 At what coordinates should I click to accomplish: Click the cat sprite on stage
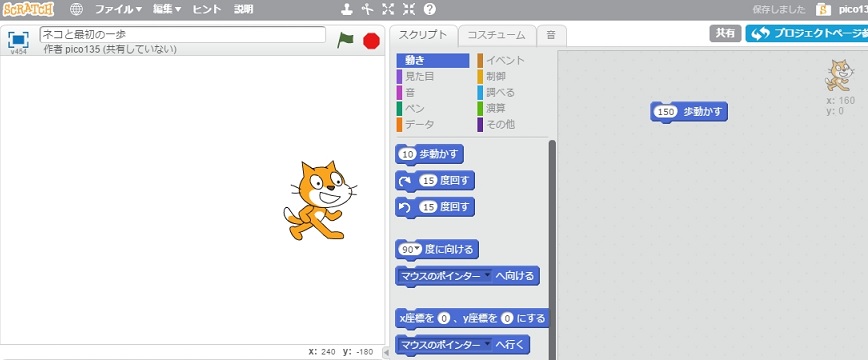pos(320,200)
